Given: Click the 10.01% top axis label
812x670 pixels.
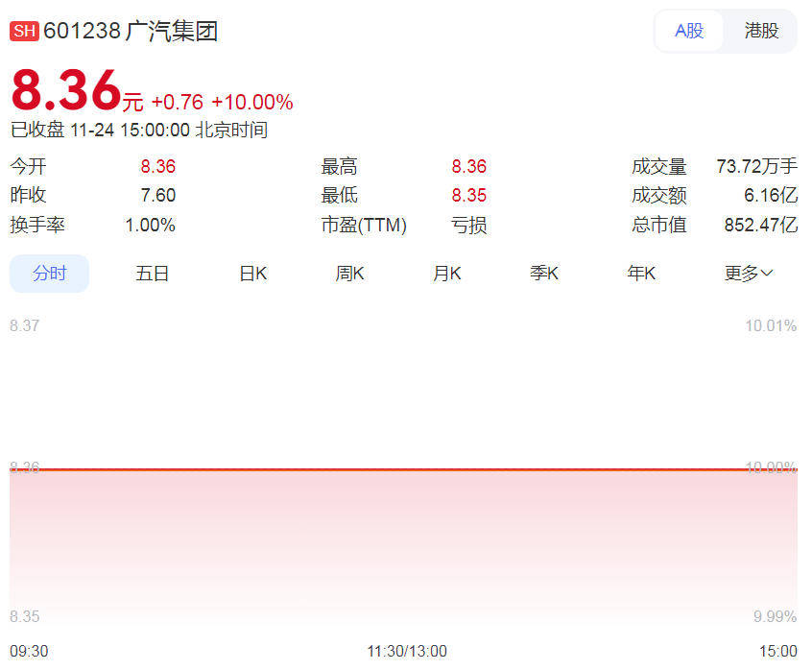Looking at the screenshot, I should pyautogui.click(x=771, y=325).
